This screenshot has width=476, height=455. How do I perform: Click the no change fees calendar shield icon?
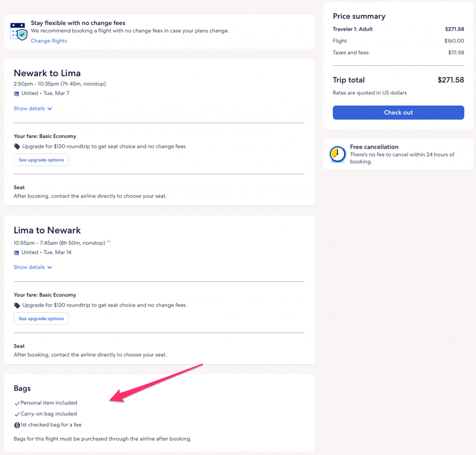(x=19, y=31)
